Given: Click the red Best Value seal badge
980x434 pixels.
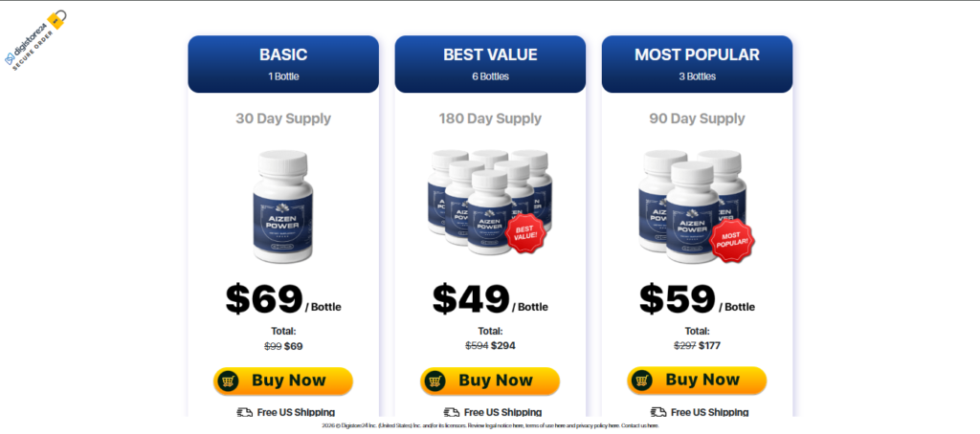Looking at the screenshot, I should click(x=525, y=233).
